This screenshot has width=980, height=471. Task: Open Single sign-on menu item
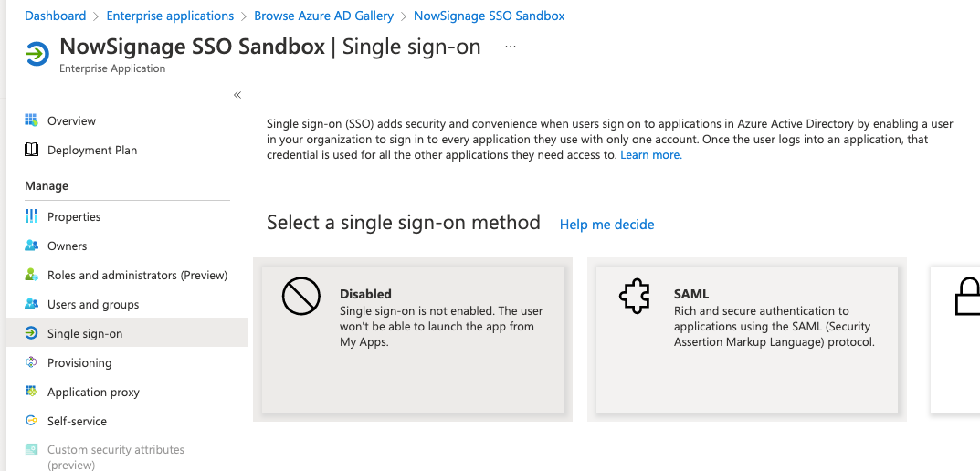point(85,333)
